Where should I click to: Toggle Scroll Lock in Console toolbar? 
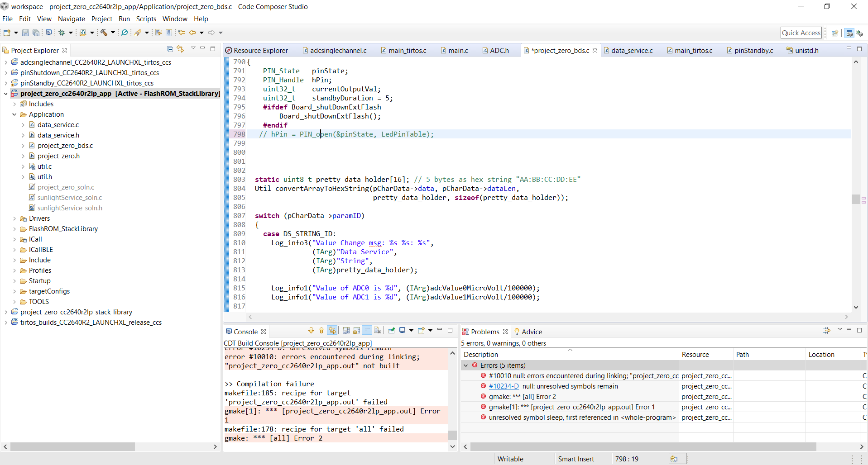(357, 331)
